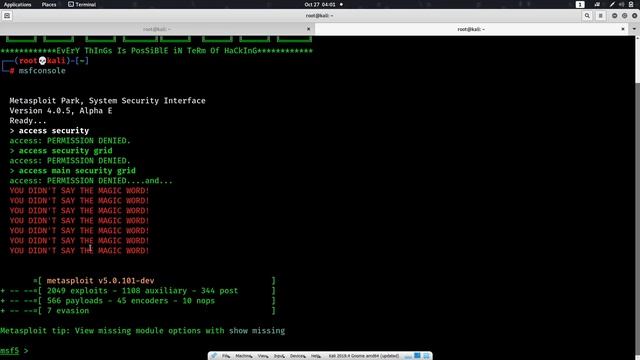Image resolution: width=640 pixels, height=360 pixels.
Task: Click the Metasploit tip line
Action: [142, 331]
